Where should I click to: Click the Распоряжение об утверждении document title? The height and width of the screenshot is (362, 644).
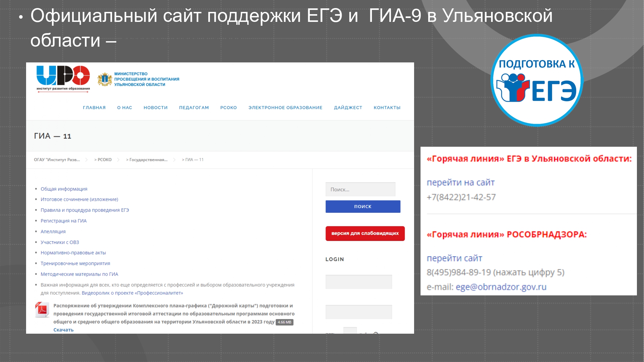click(x=174, y=314)
